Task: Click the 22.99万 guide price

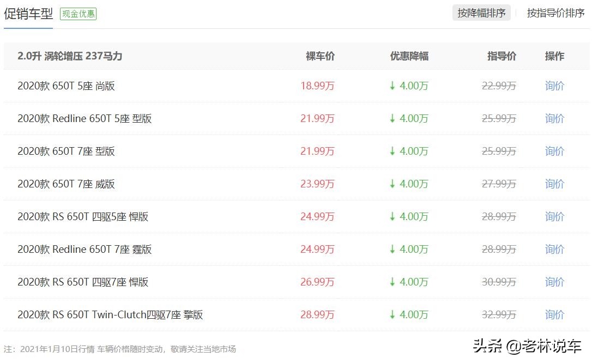Action: pos(499,86)
